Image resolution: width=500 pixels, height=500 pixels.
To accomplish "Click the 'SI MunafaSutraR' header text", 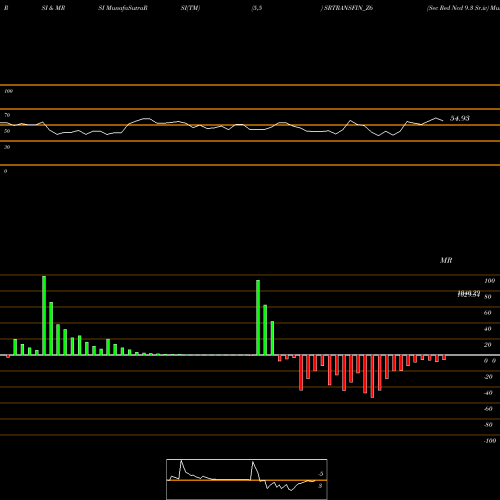I will pos(123,8).
